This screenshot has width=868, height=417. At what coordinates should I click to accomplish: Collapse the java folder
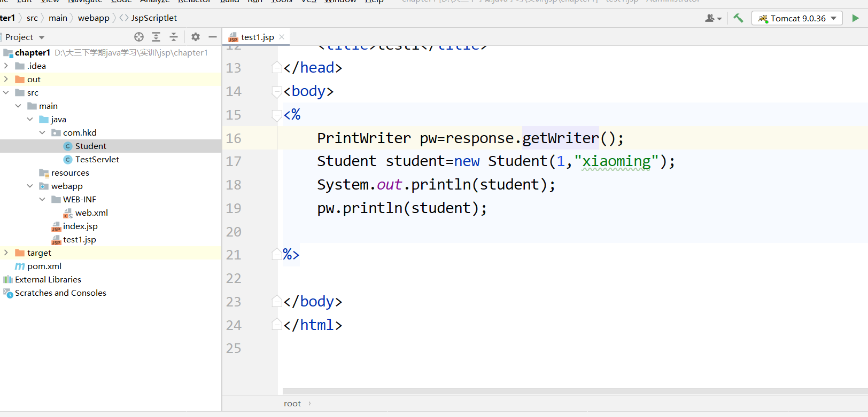click(x=30, y=119)
